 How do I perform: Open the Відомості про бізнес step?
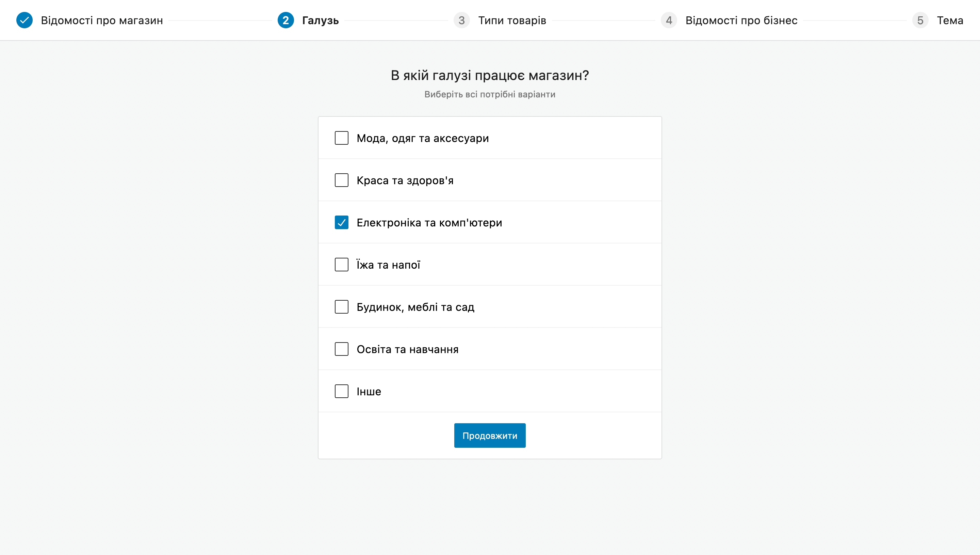pyautogui.click(x=741, y=20)
